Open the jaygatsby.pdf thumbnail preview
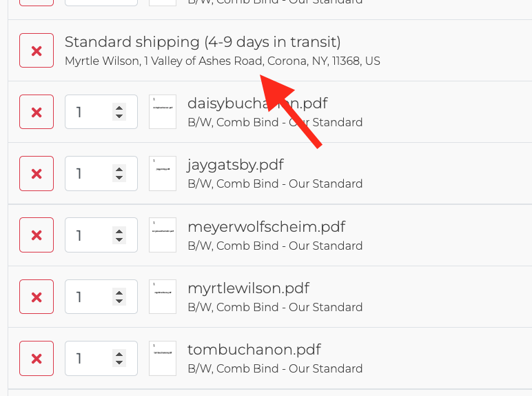Viewport: 532px width, 396px height. click(x=163, y=174)
